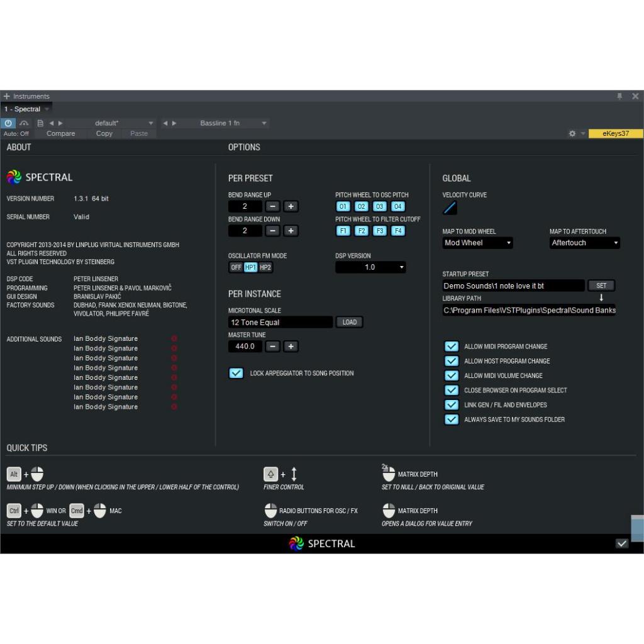Click the Spectral logo in About section
This screenshot has height=644, width=644.
[x=14, y=177]
